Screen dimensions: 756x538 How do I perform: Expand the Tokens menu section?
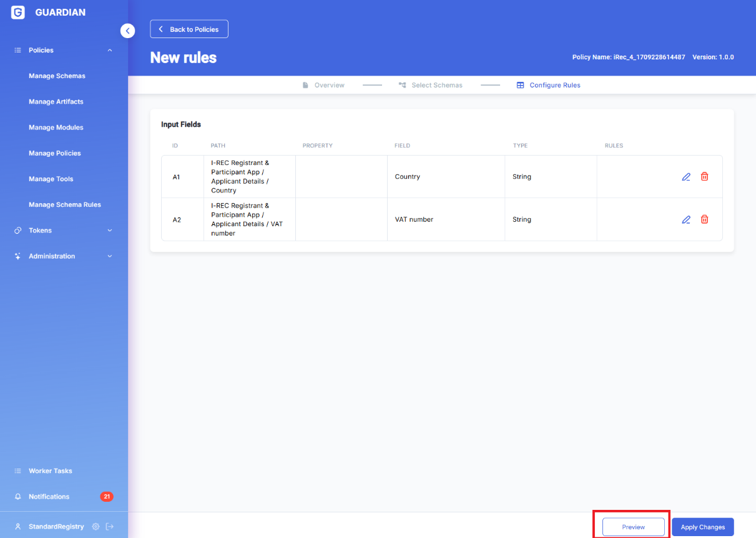coord(110,231)
